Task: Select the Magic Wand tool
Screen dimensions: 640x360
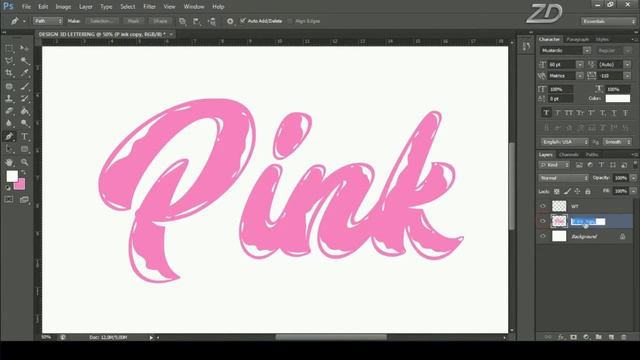Action: pyautogui.click(x=24, y=61)
